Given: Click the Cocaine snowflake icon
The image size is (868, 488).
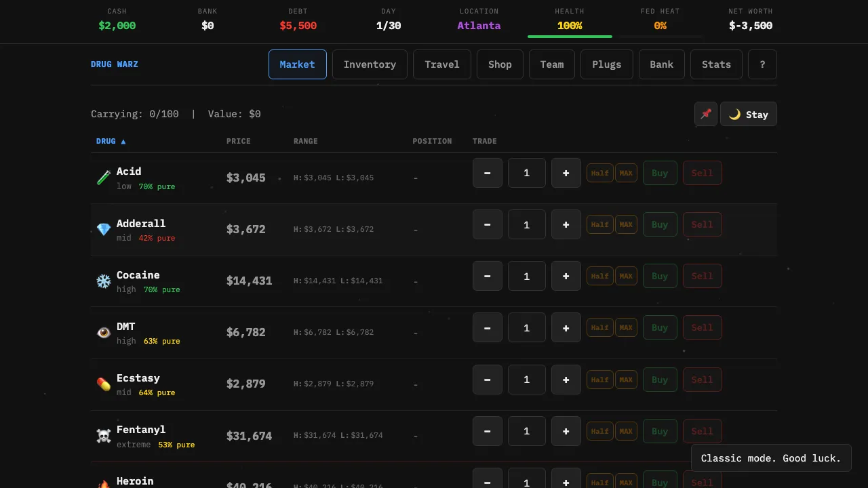Looking at the screenshot, I should pyautogui.click(x=104, y=281).
